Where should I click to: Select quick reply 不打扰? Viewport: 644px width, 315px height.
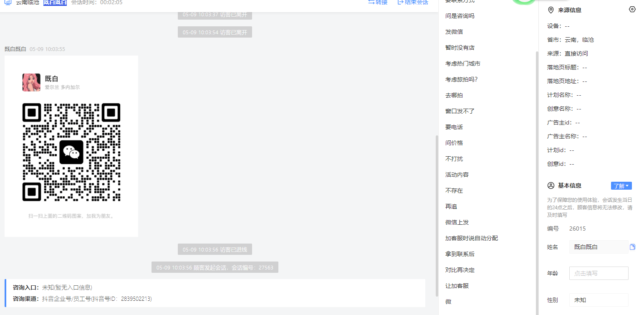pos(454,159)
